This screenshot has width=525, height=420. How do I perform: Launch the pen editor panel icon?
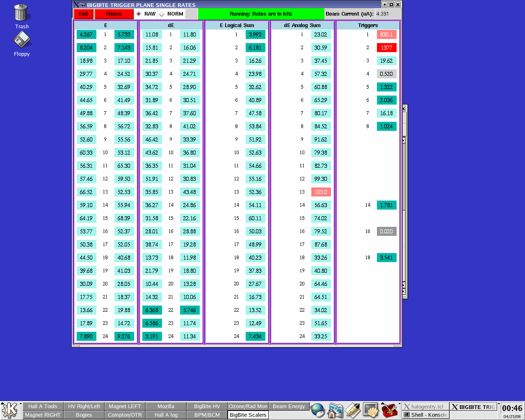pos(353,410)
